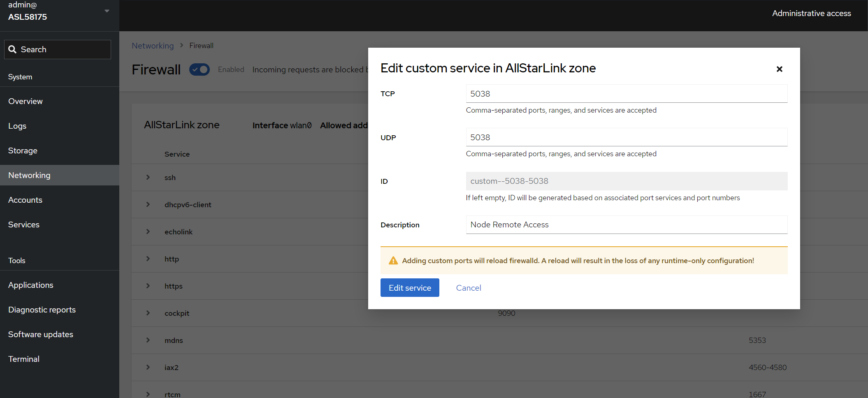Open Diagnostic reports in the sidebar
The image size is (868, 398).
[60, 310]
